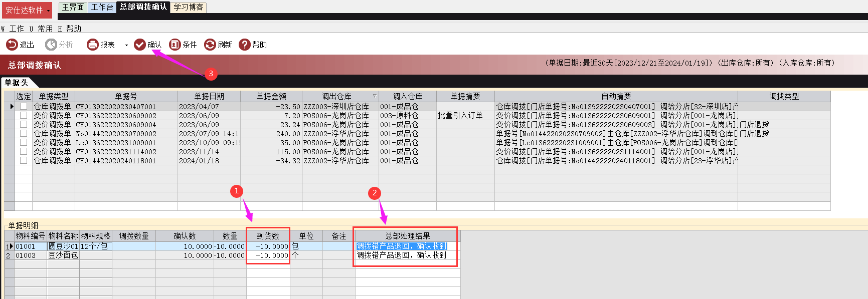Select the ZZZ003-深圳店仓库 warehouse cell
The width and height of the screenshot is (868, 299).
point(340,106)
